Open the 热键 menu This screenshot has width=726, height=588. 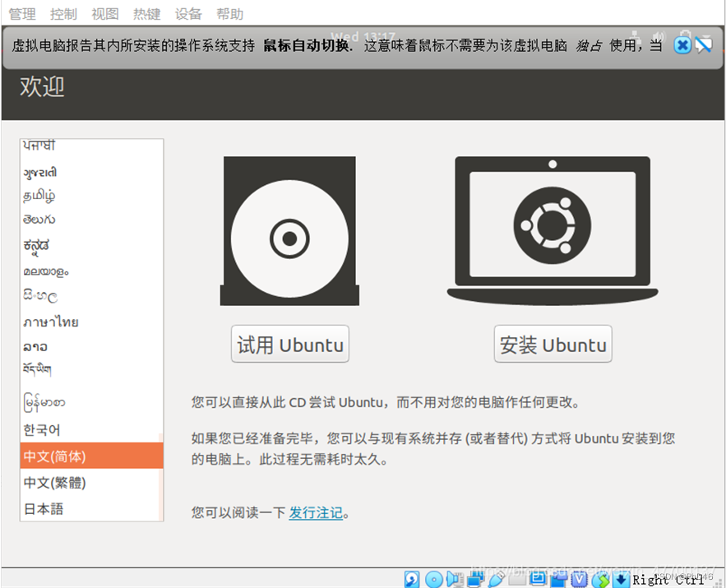(x=147, y=14)
